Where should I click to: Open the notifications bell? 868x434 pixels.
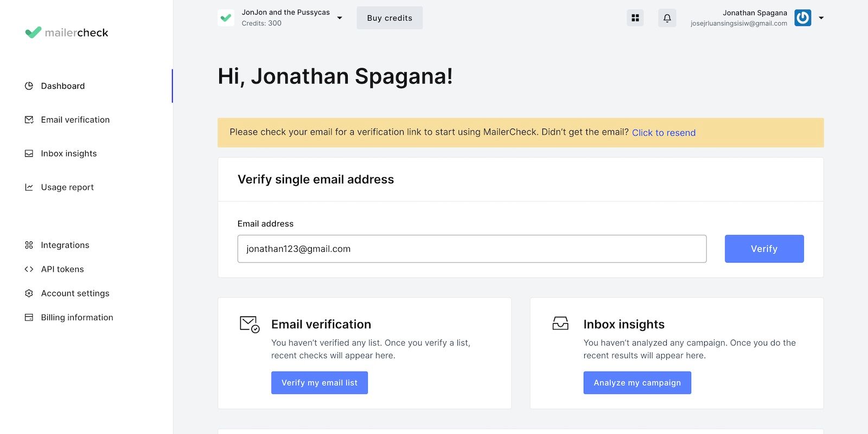[x=667, y=18]
